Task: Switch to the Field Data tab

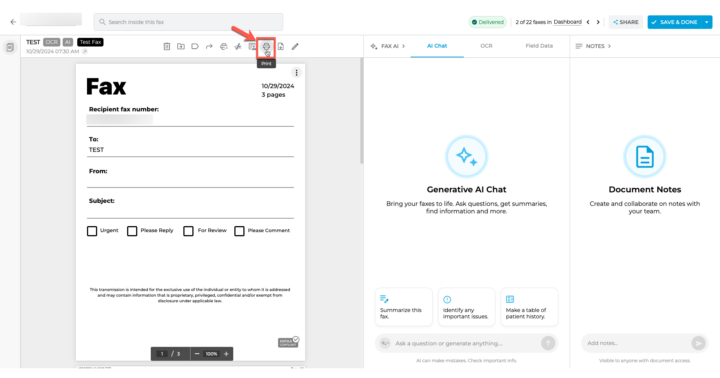Action: point(539,46)
